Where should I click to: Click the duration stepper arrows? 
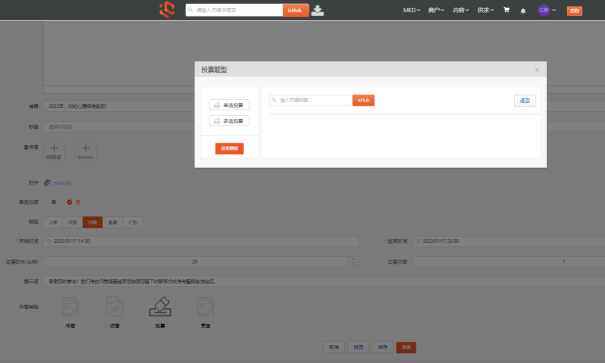353,262
